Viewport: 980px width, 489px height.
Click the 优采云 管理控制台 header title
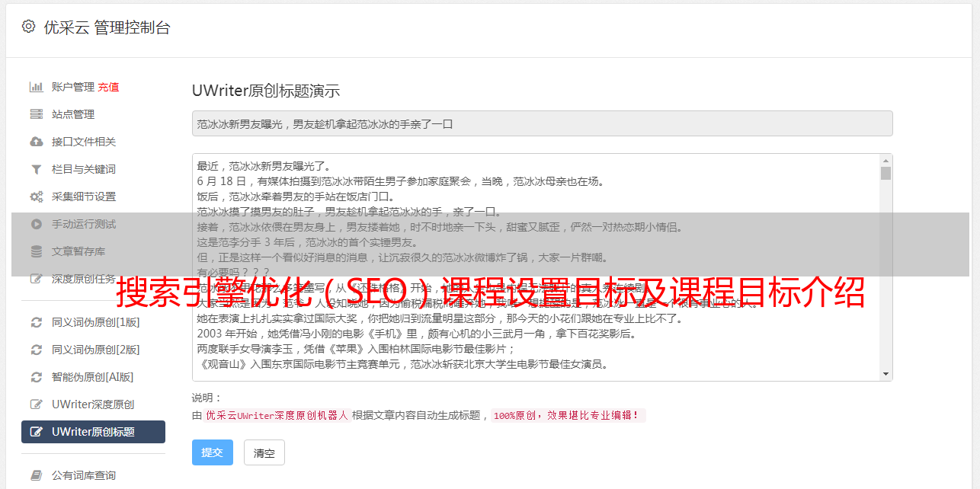tap(107, 27)
